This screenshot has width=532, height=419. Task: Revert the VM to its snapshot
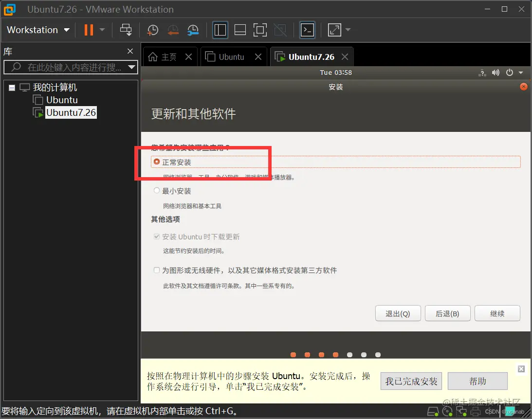point(173,30)
